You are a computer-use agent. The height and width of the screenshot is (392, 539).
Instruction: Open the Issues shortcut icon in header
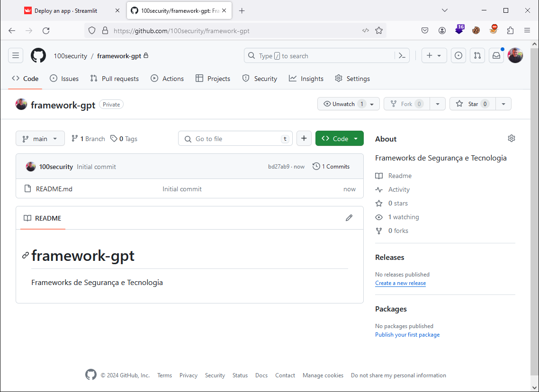point(458,55)
